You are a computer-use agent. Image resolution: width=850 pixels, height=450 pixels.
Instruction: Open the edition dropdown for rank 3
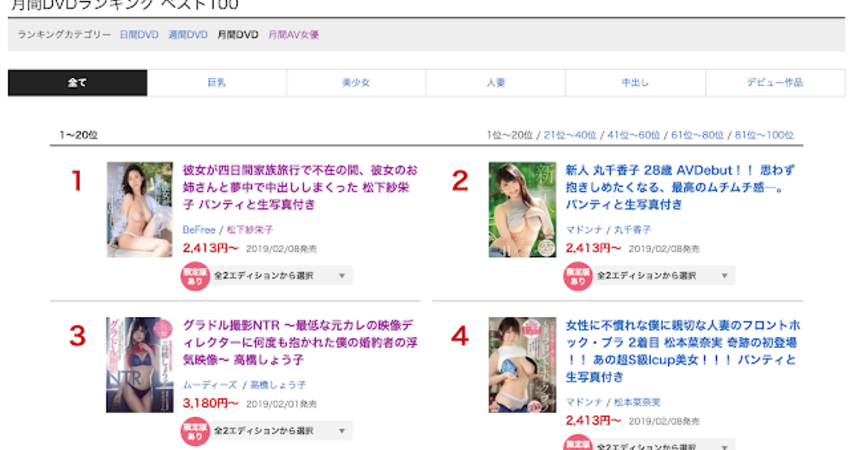[282, 431]
